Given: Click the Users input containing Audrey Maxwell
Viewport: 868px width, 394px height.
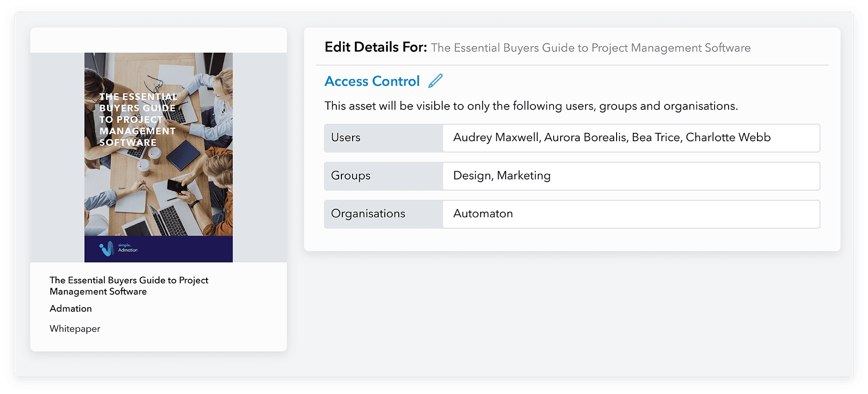Looking at the screenshot, I should (x=631, y=138).
